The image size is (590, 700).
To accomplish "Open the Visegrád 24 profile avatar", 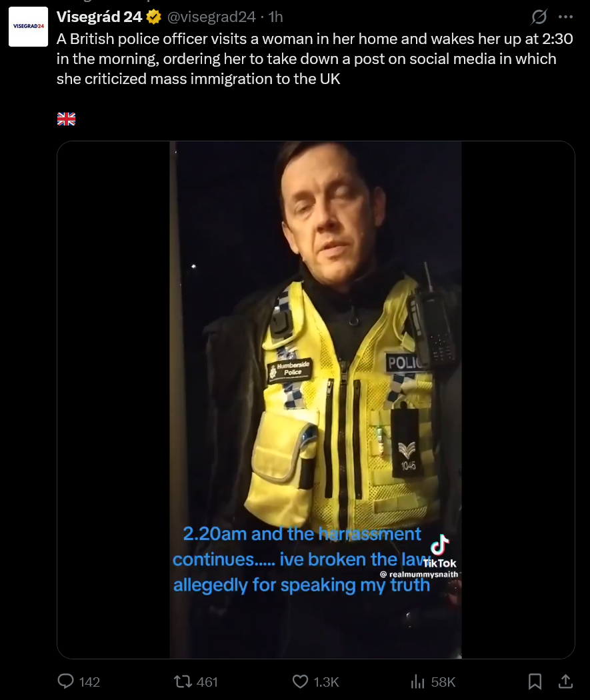I will [28, 27].
